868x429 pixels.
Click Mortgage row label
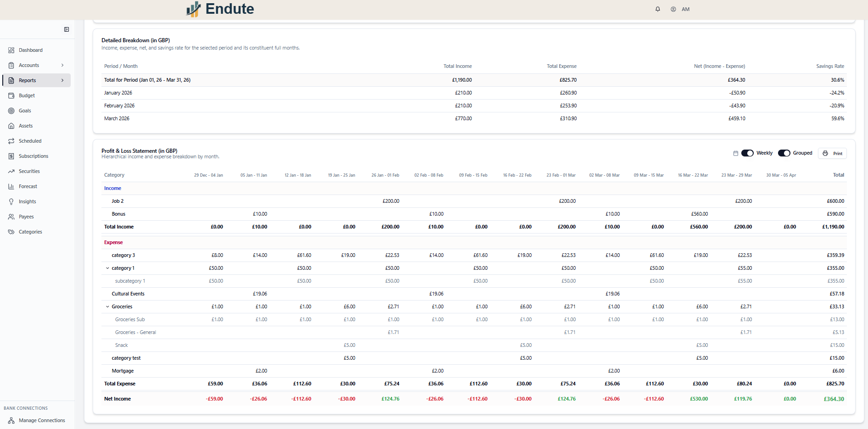(123, 371)
